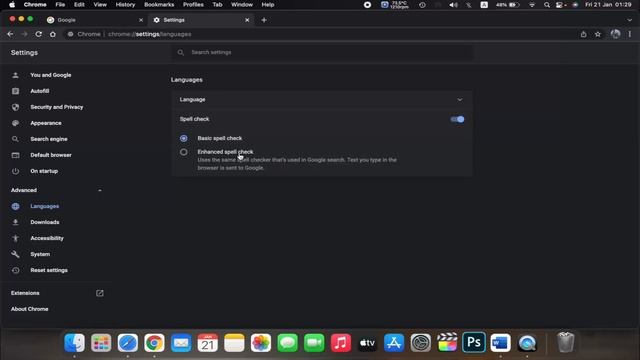Open Calendar from the Dock

tap(207, 343)
